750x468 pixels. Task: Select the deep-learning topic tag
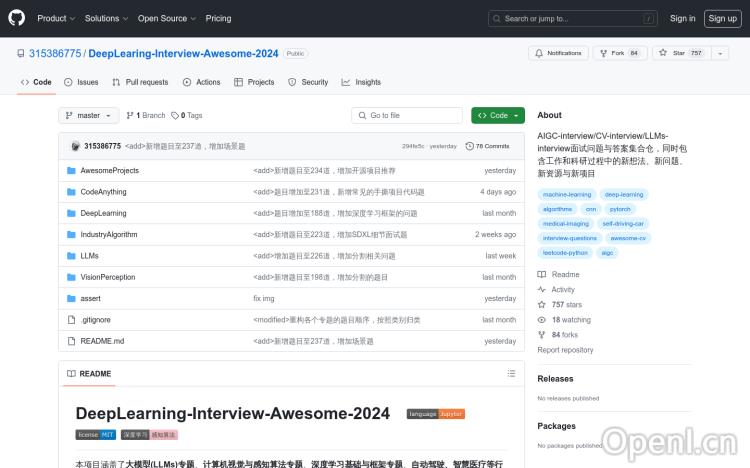click(x=624, y=194)
